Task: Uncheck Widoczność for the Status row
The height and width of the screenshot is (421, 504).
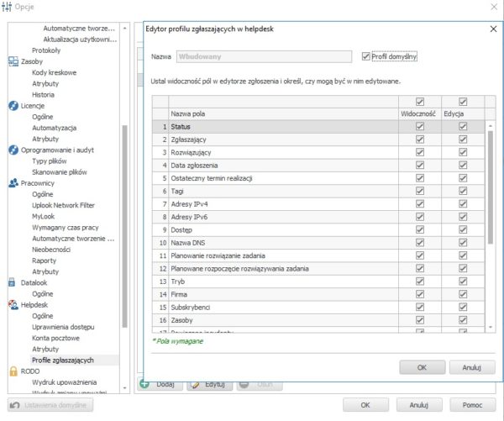Action: pyautogui.click(x=420, y=126)
